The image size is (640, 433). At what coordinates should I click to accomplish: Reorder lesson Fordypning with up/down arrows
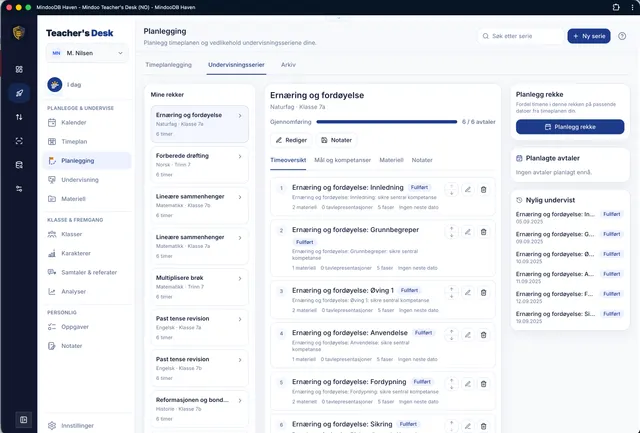[x=451, y=384]
